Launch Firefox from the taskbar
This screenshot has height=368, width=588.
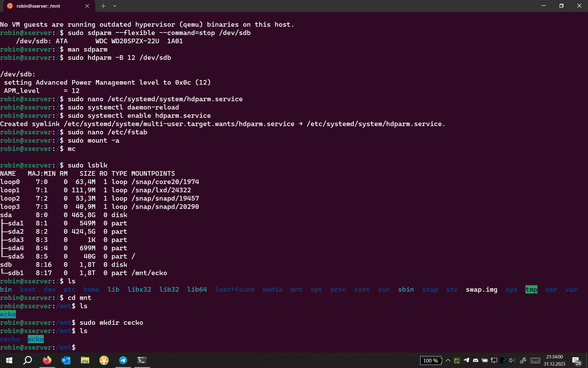click(x=47, y=360)
